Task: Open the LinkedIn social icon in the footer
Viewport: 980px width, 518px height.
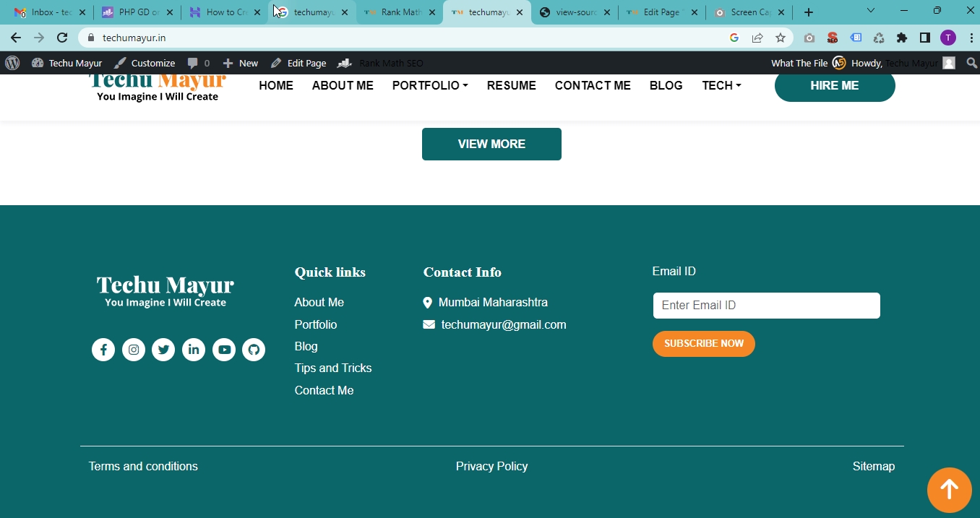Action: (x=194, y=350)
